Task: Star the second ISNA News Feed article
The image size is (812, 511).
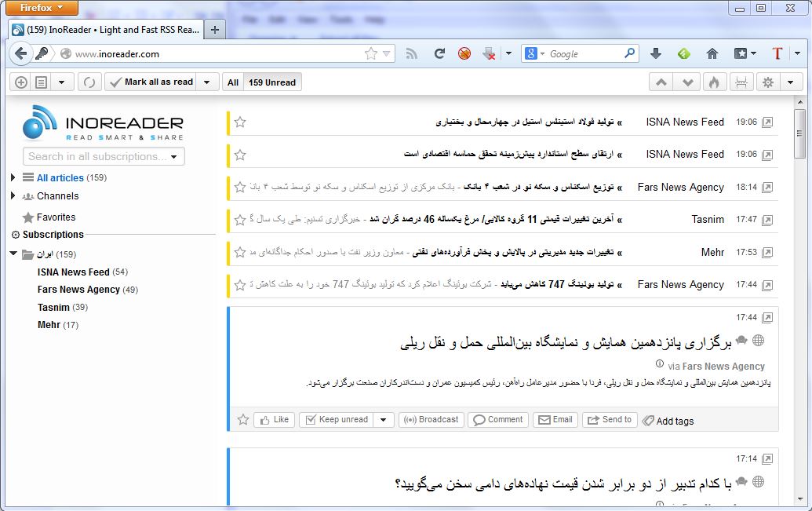Action: pyautogui.click(x=240, y=155)
